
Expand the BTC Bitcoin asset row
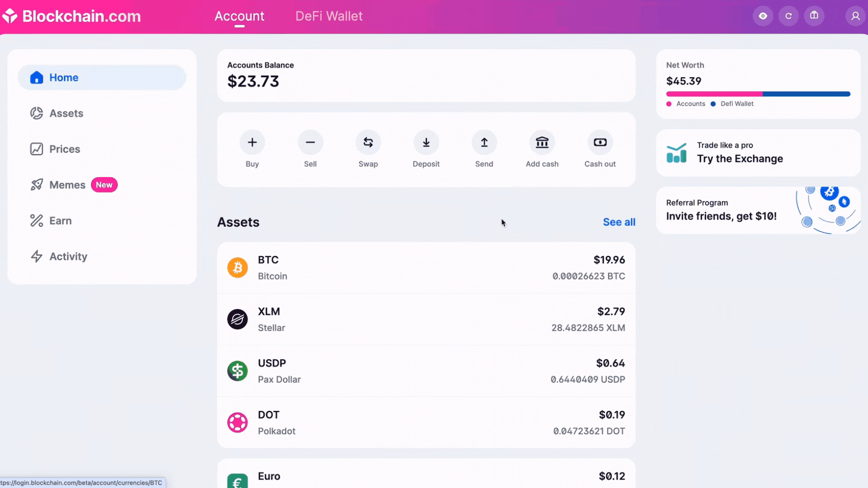(426, 267)
